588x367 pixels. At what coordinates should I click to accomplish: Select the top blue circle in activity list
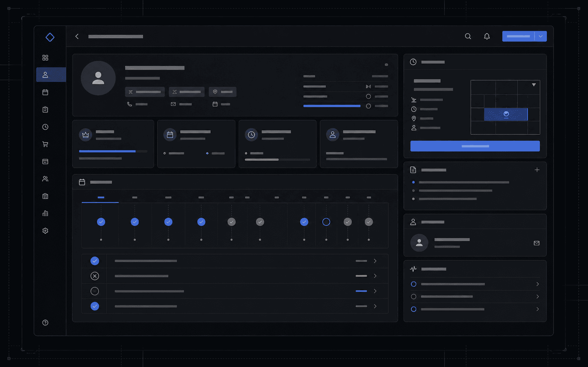[413, 284]
